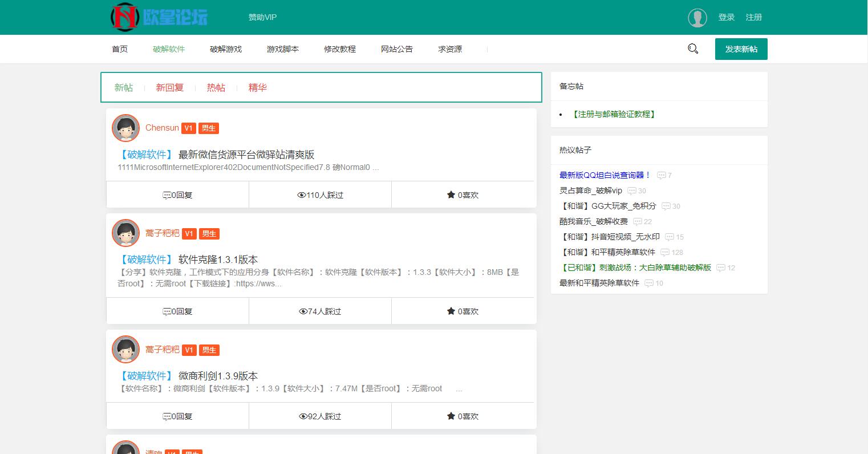Click the 发表新帖 button
Viewport: 868px width, 454px height.
pyautogui.click(x=741, y=49)
